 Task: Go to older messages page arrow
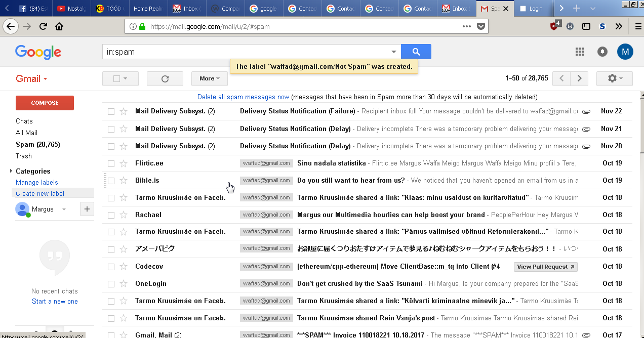pos(579,78)
